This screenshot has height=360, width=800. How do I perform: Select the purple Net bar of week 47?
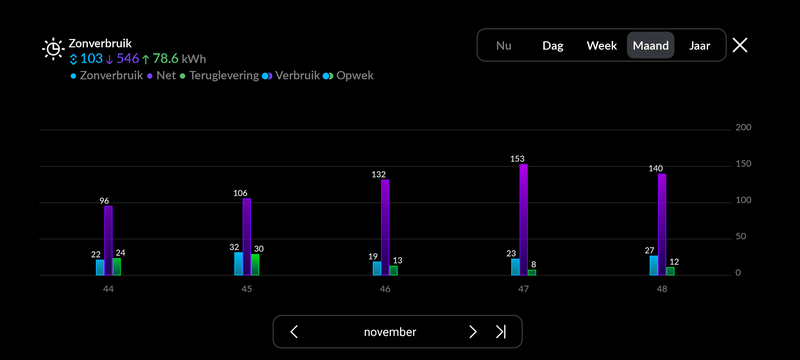[x=523, y=220]
